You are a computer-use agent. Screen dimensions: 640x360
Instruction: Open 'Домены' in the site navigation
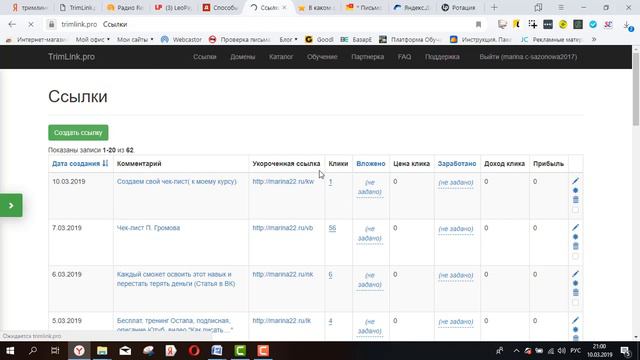[x=242, y=57]
